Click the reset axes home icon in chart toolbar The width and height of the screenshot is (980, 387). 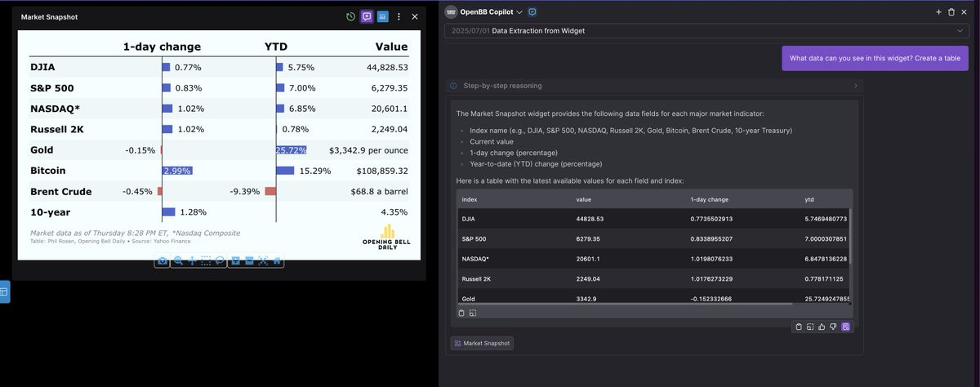point(277,260)
